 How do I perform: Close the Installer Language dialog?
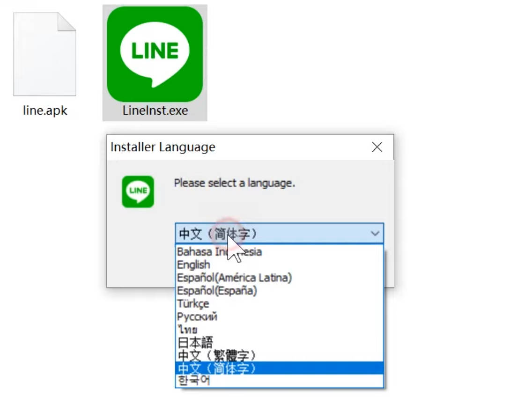coord(377,147)
